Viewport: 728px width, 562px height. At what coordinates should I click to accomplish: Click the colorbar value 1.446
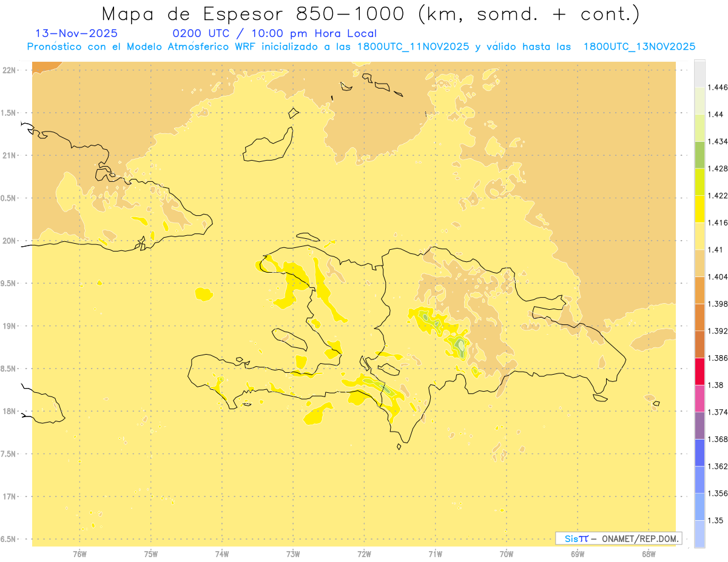[718, 87]
